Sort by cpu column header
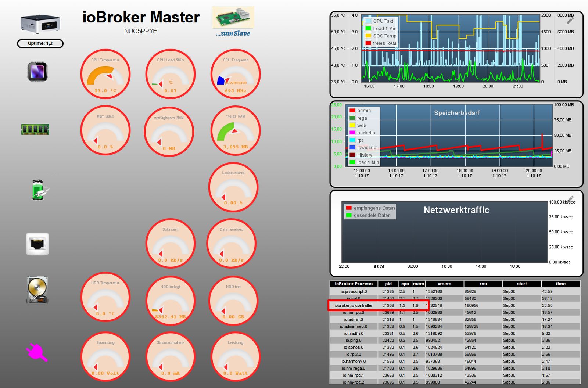Screen dimensions: 588x388 pyautogui.click(x=405, y=284)
